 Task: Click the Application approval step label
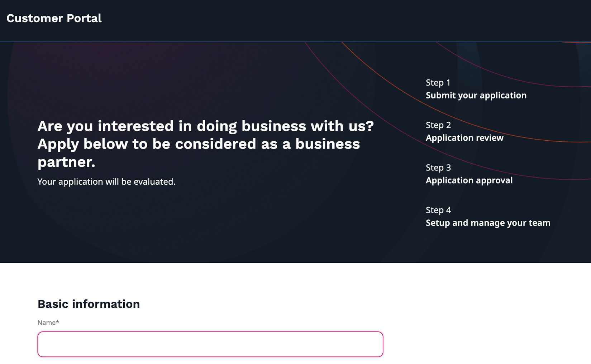pos(469,180)
